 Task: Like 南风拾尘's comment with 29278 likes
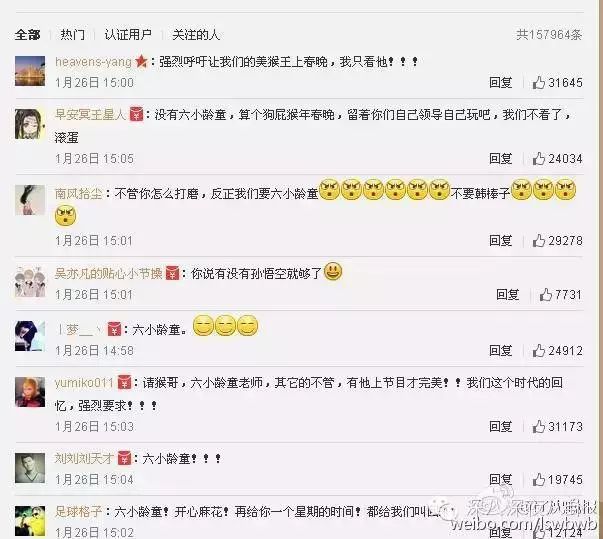click(538, 241)
